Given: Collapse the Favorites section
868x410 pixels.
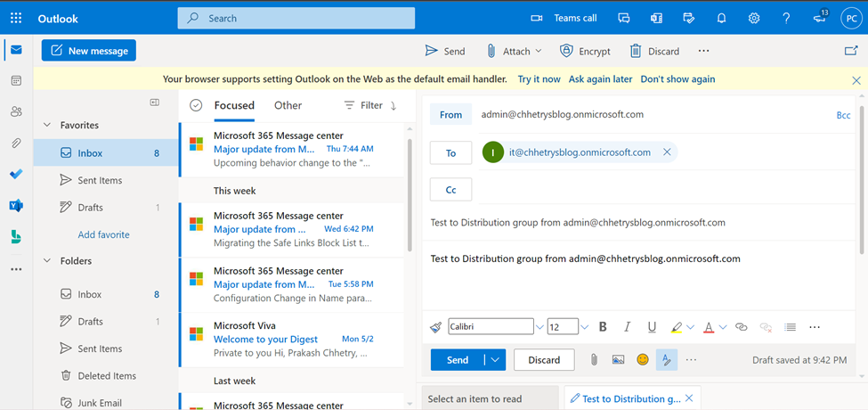Looking at the screenshot, I should tap(47, 125).
